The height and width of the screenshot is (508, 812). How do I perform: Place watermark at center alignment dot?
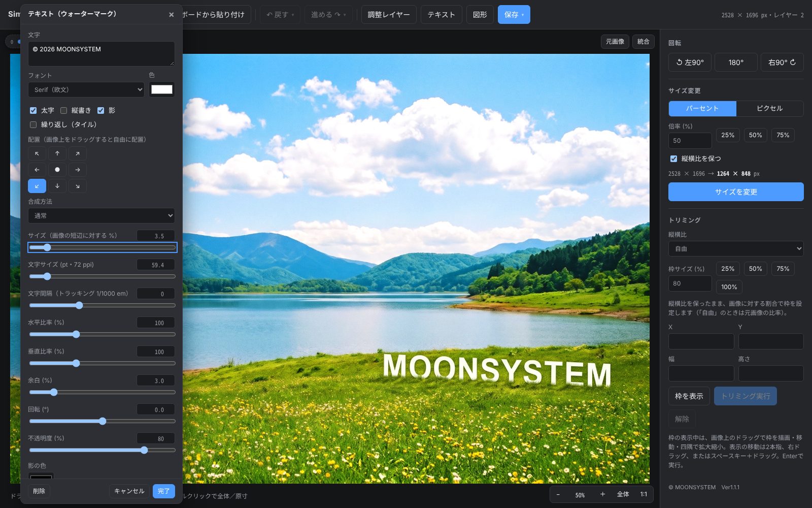coord(57,170)
